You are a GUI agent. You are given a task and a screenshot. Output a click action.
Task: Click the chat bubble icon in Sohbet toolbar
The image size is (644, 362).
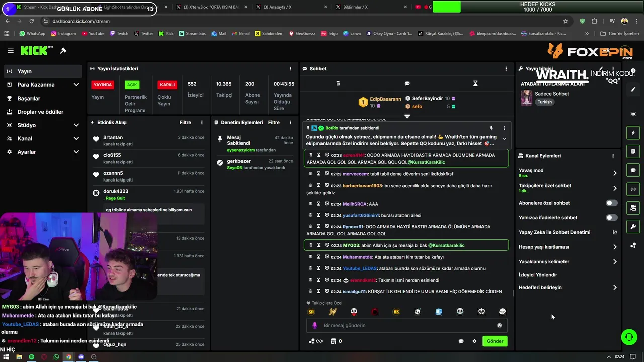407,83
